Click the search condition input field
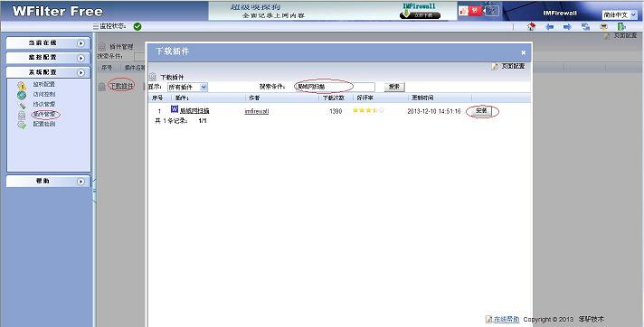644x327 pixels. pyautogui.click(x=335, y=87)
